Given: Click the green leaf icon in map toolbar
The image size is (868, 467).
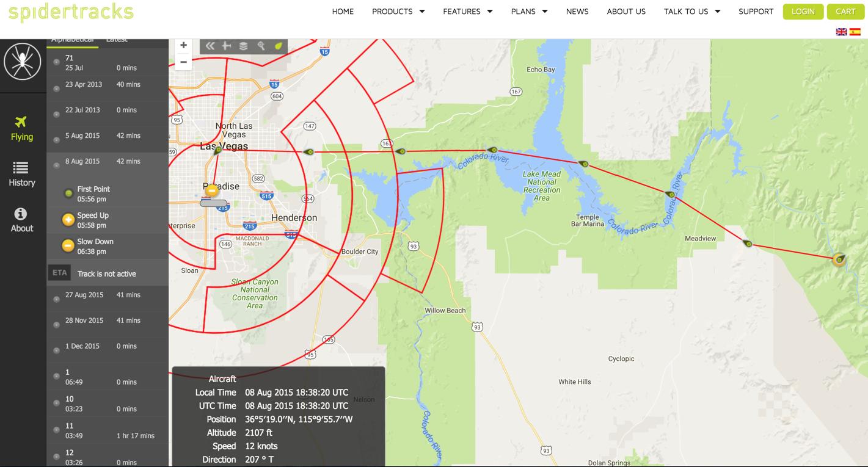Looking at the screenshot, I should click(279, 46).
